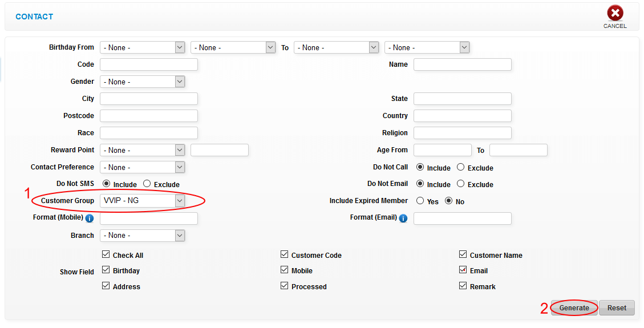The height and width of the screenshot is (328, 644).
Task: Uncheck the Address checkbox
Action: pyautogui.click(x=106, y=286)
